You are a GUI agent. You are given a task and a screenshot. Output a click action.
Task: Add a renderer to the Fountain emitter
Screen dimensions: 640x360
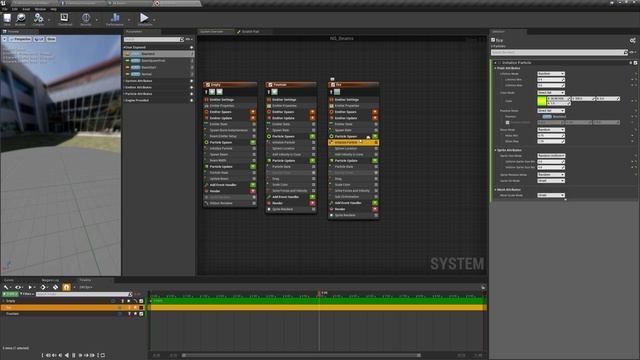pos(312,203)
